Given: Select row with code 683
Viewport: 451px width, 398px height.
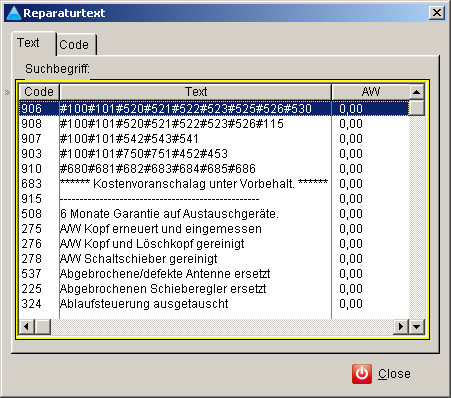Looking at the screenshot, I should point(214,184).
